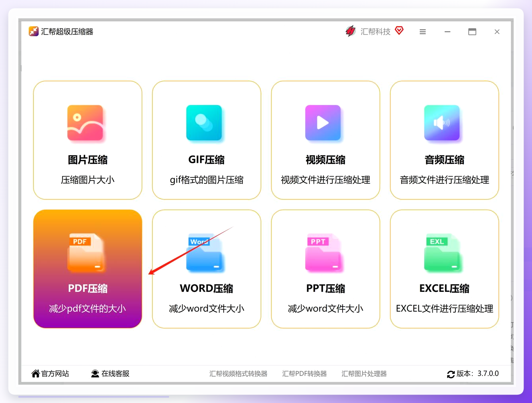Open 汇帮PDF转换器 link
This screenshot has height=403, width=532.
[x=304, y=374]
